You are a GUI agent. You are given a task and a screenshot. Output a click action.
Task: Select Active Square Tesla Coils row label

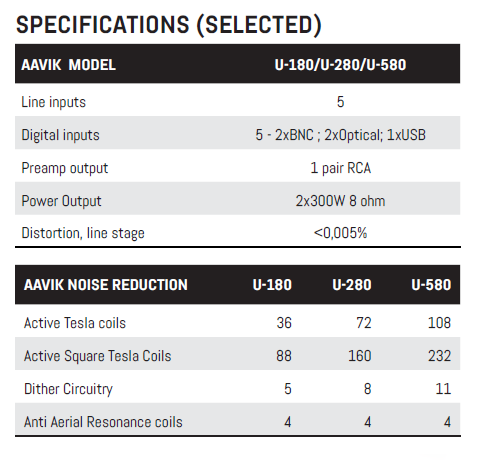point(97,356)
